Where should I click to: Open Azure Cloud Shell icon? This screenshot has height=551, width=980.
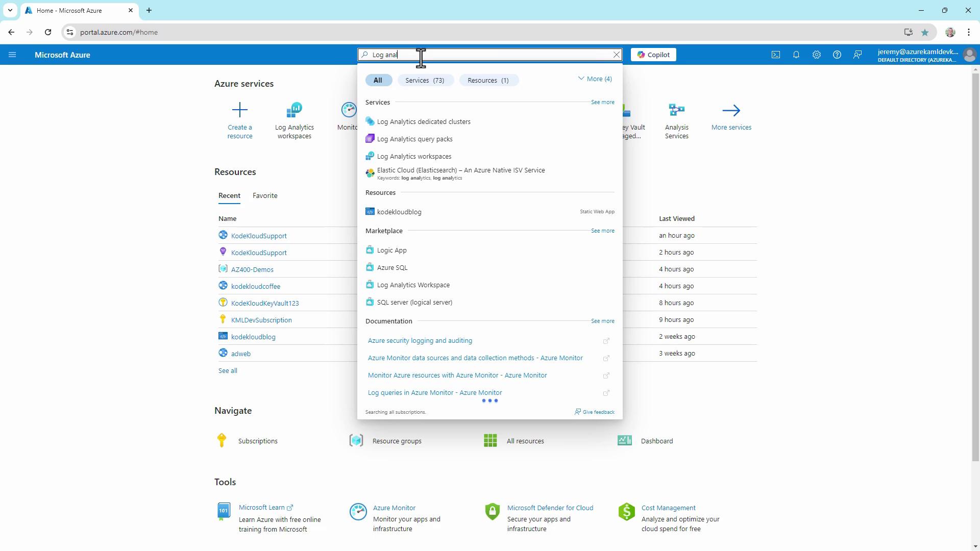pos(775,55)
